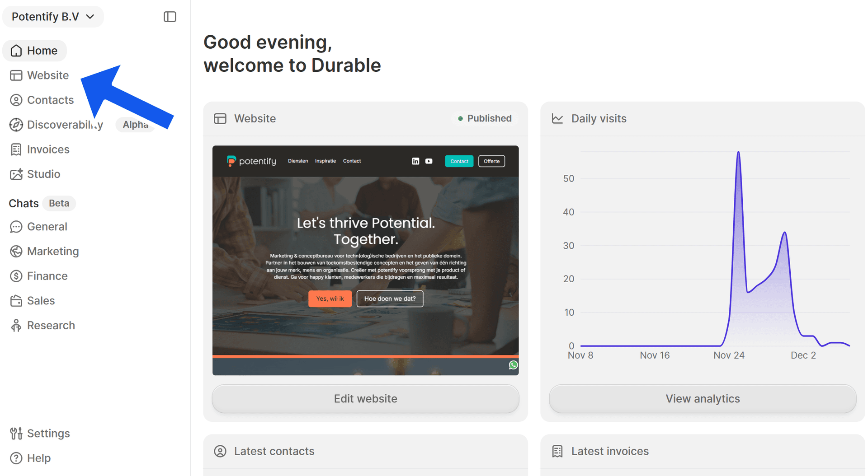Viewport: 868px width, 476px height.
Task: Click the 'Dec 2' axis label
Action: click(803, 355)
